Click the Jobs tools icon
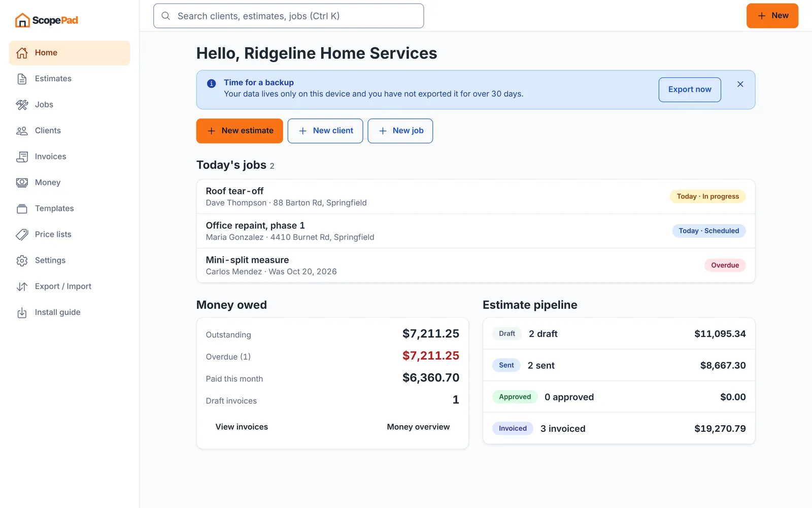Image resolution: width=812 pixels, height=508 pixels. [x=22, y=105]
